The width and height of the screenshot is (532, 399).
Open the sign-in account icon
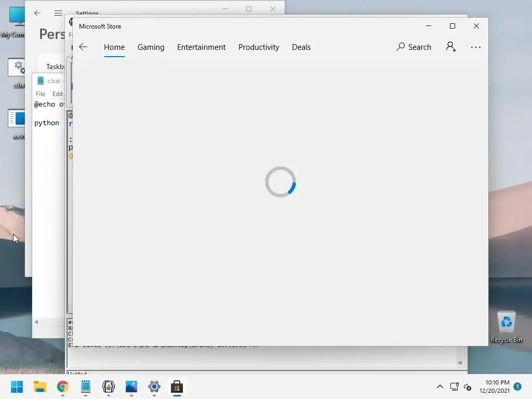[451, 47]
